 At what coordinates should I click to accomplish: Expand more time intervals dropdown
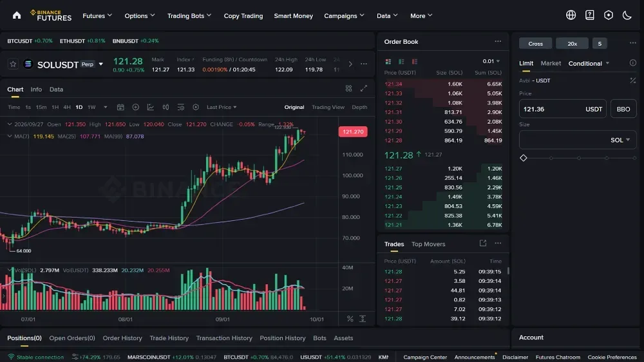click(105, 107)
